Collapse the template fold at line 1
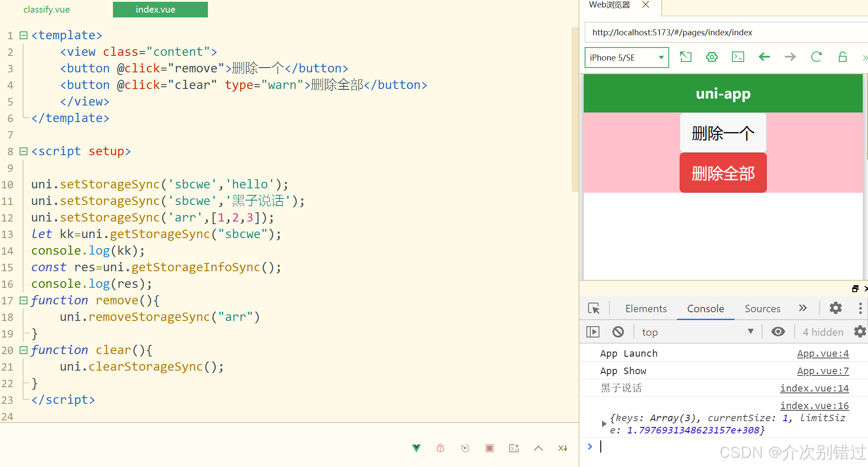 [x=24, y=35]
